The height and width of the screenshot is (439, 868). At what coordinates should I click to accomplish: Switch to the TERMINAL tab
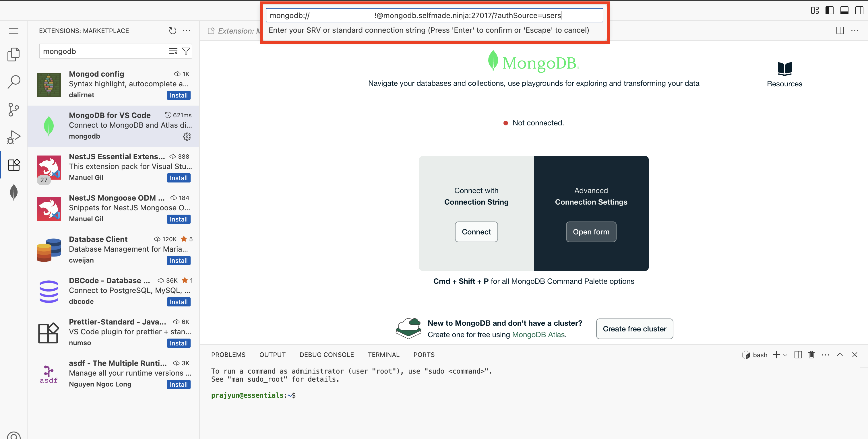(383, 355)
